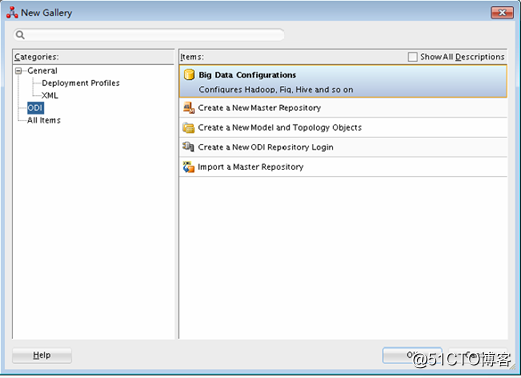Focus the gallery search input field
The width and height of the screenshot is (521, 378).
pyautogui.click(x=149, y=35)
